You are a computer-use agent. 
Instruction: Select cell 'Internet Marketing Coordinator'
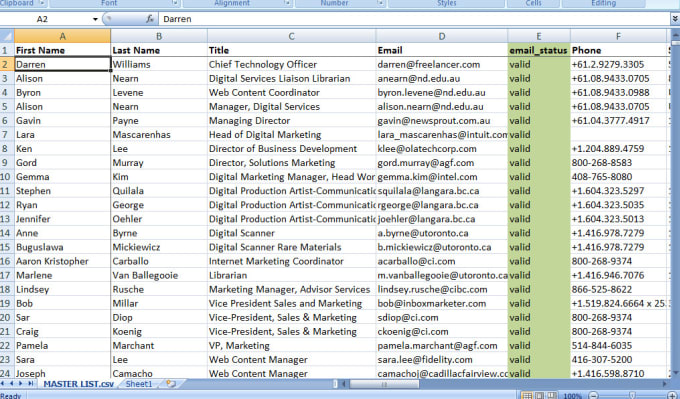(291, 261)
